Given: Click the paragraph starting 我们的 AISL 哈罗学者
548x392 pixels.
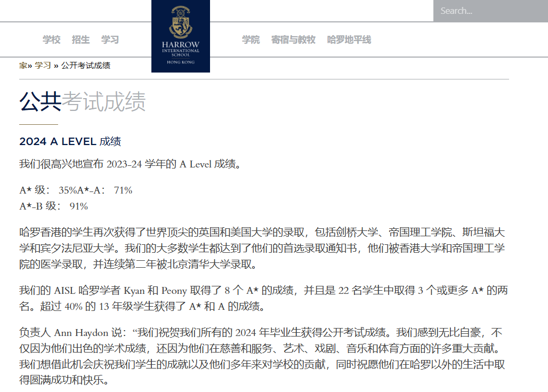Looking at the screenshot, I should (x=263, y=298).
